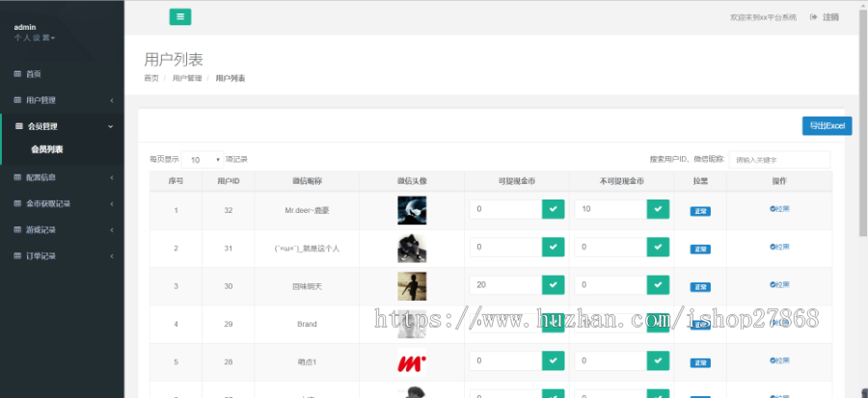Click avatar thumbnail of Mr.deer~鹿廖
The width and height of the screenshot is (868, 398).
pyautogui.click(x=412, y=210)
